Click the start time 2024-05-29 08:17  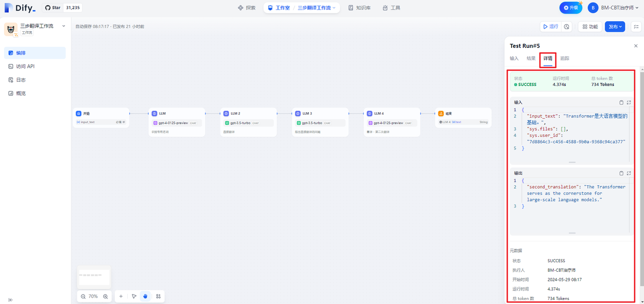[565, 279]
